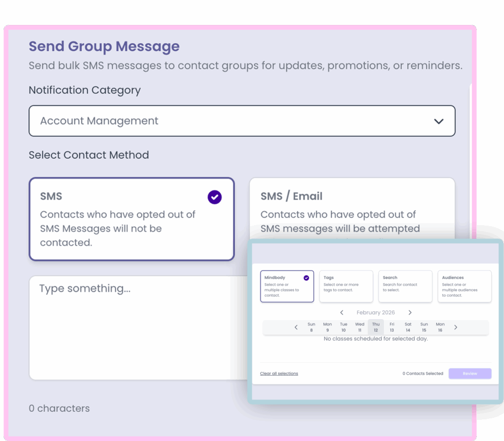This screenshot has width=504, height=441.
Task: Select the SMS contact method card
Action: click(x=131, y=219)
